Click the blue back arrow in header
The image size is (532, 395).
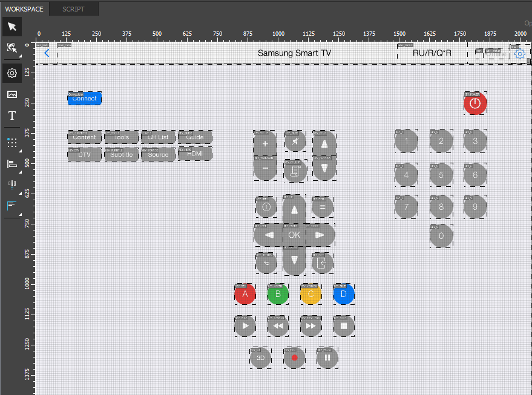tap(47, 53)
